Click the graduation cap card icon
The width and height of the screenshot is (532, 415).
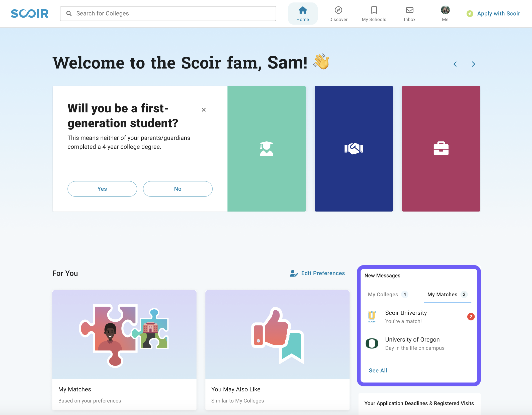click(x=267, y=149)
